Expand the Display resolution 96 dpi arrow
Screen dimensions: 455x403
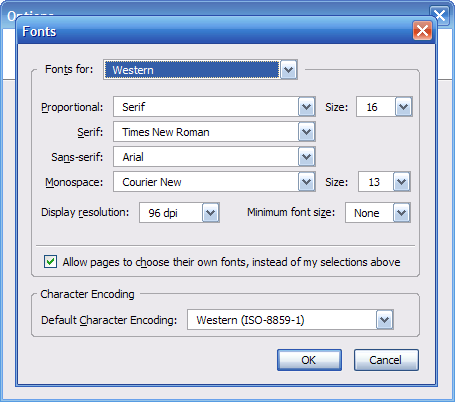210,213
